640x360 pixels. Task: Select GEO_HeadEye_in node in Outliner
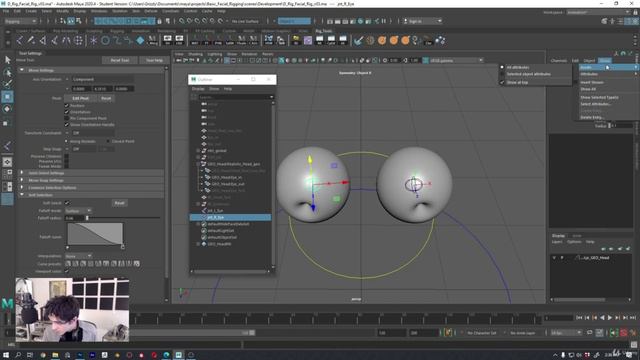point(227,178)
